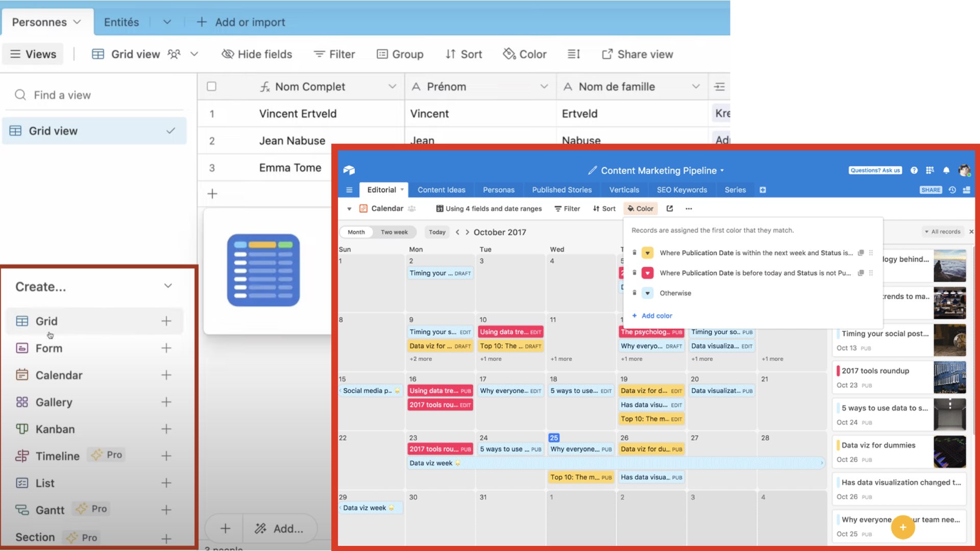This screenshot has width=980, height=551.
Task: Click the plus icon next to Kanban
Action: coord(166,429)
